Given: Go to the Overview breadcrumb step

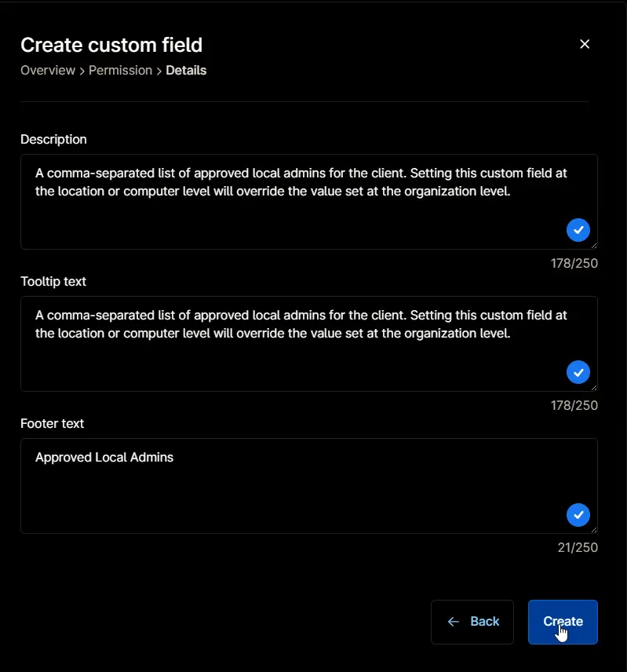Looking at the screenshot, I should tap(48, 71).
